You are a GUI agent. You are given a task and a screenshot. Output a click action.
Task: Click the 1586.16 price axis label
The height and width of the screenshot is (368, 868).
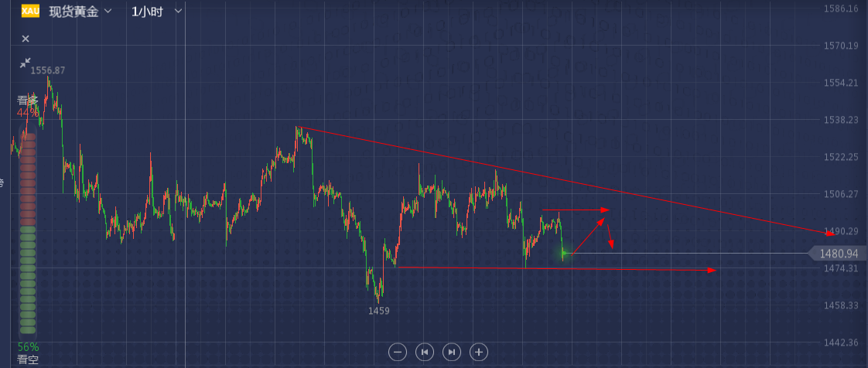(x=842, y=9)
